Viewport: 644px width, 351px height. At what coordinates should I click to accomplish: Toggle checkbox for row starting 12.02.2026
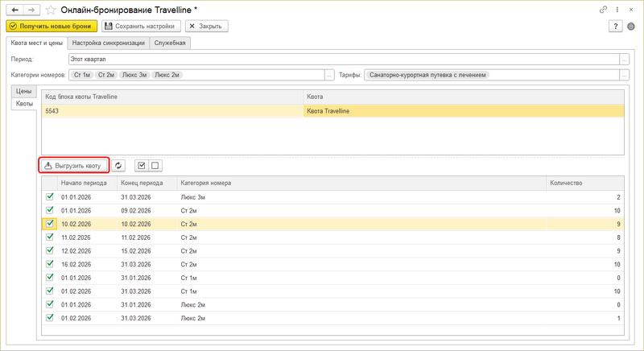(50, 250)
